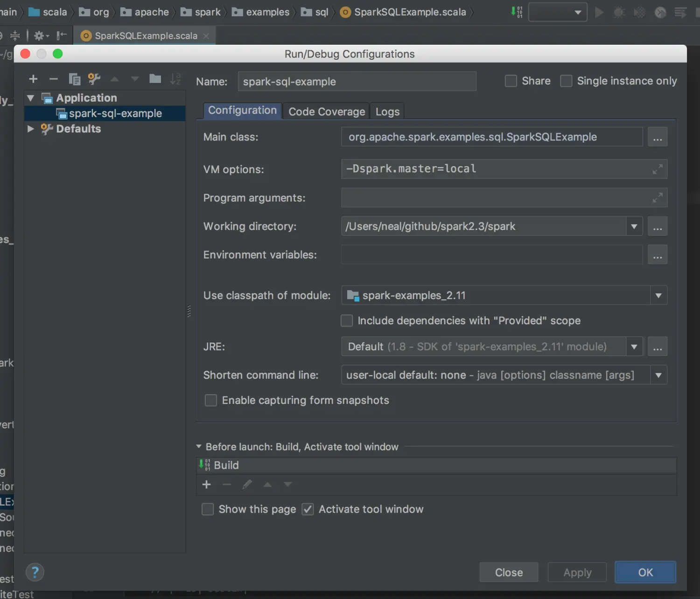
Task: Click the Environment variables input field
Action: coord(492,255)
